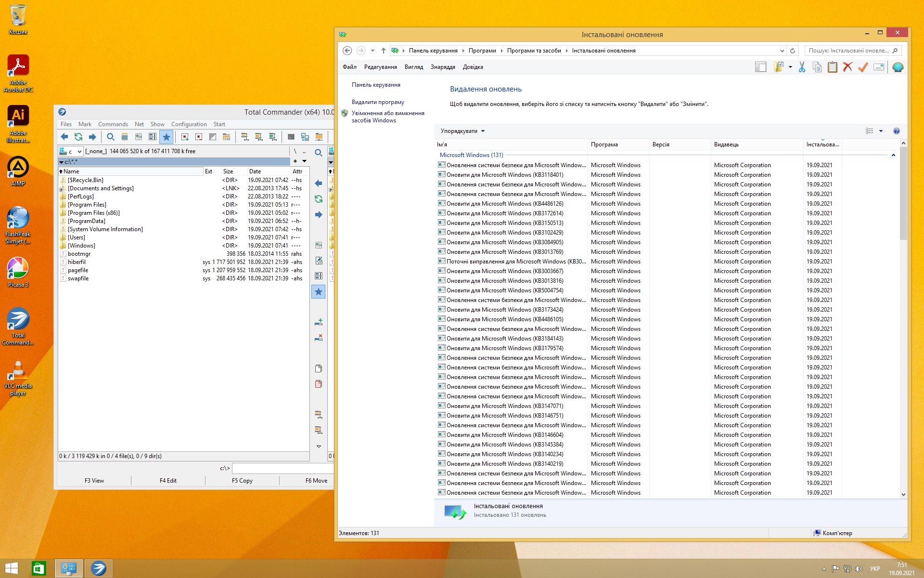The height and width of the screenshot is (578, 924).
Task: Open the blue question mark help icon
Action: pyautogui.click(x=896, y=131)
